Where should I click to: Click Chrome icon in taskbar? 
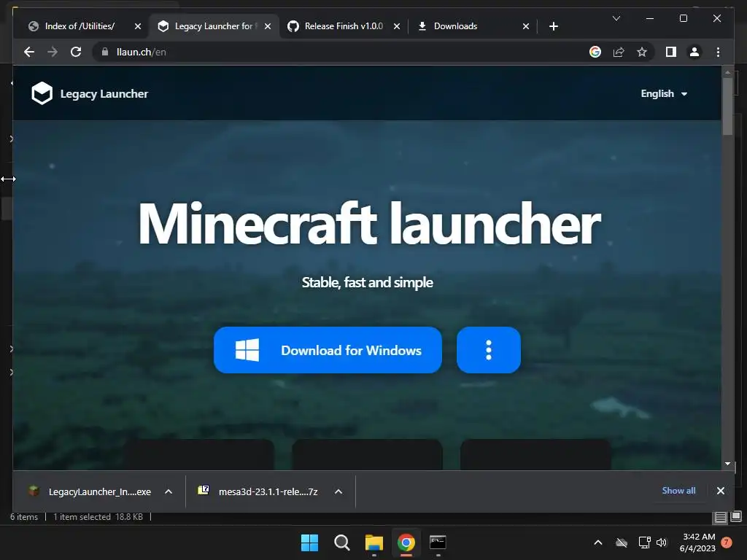tap(406, 542)
